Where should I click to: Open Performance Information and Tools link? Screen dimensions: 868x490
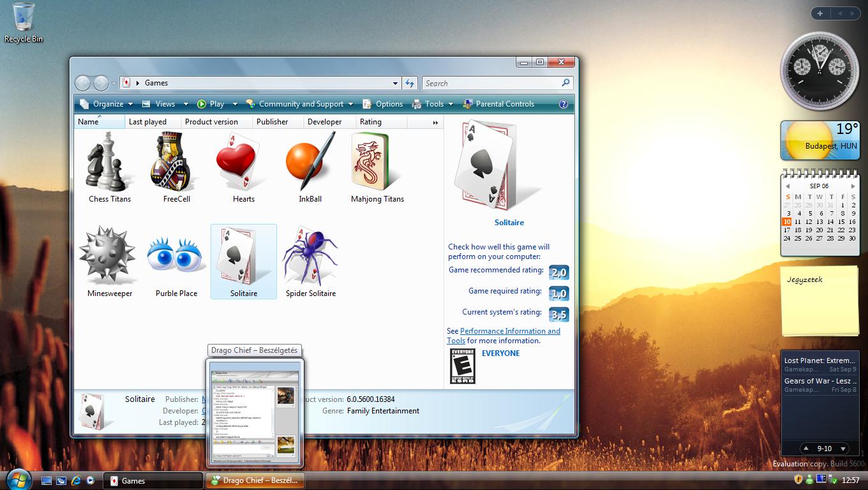504,336
